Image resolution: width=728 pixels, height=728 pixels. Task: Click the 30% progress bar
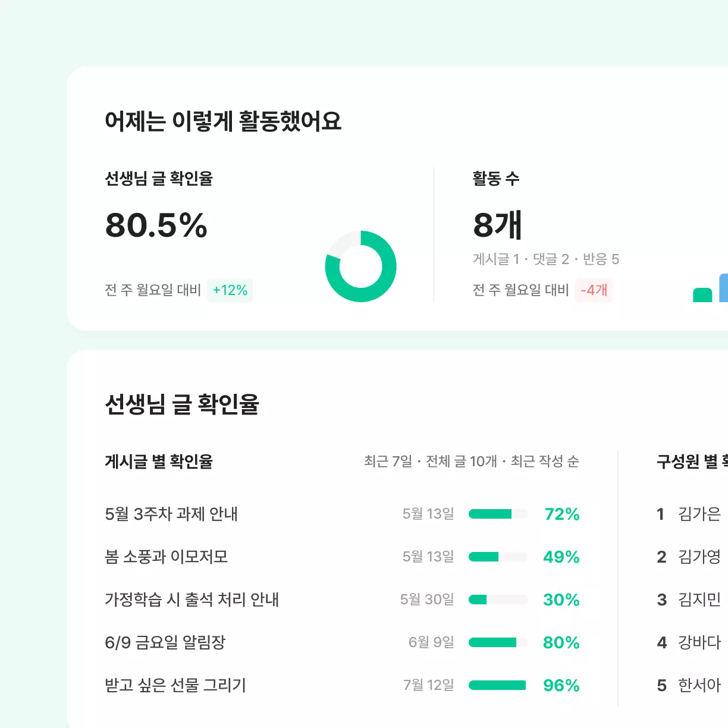pyautogui.click(x=498, y=600)
